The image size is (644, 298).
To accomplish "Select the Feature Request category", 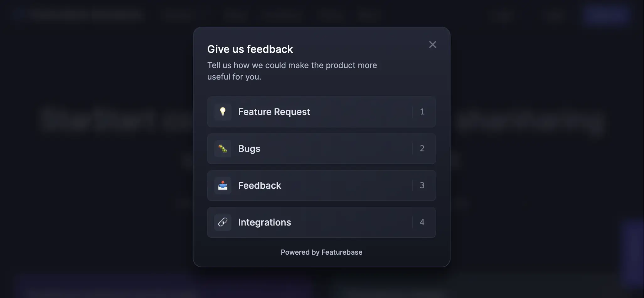I will 321,111.
